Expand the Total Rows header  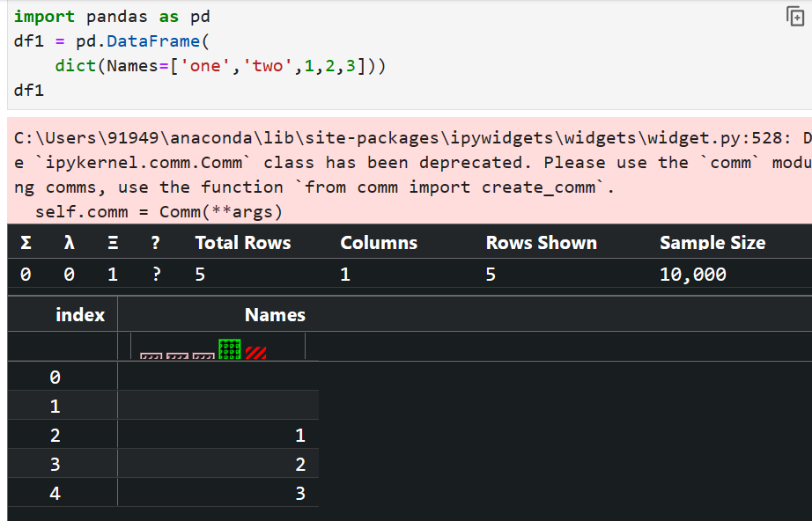click(x=242, y=242)
